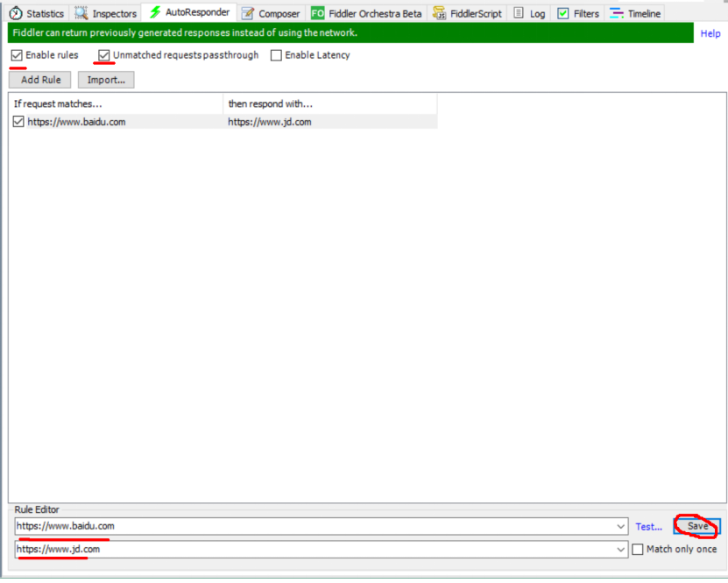Uncheck the baidu.com rule checkbox

tap(18, 122)
